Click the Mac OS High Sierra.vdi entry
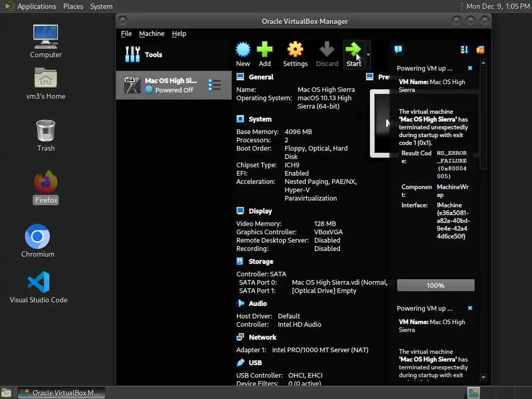The height and width of the screenshot is (399, 532). pyautogui.click(x=339, y=282)
